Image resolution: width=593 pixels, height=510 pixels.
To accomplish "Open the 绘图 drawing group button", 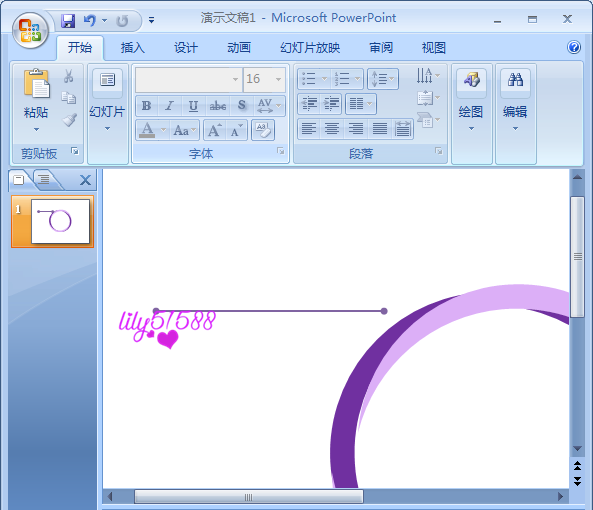I will (471, 101).
